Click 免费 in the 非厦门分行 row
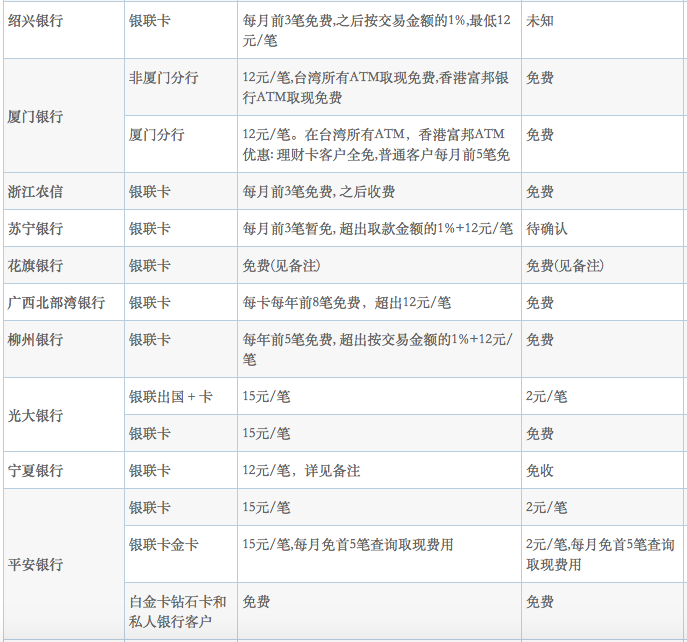687x642 pixels. (x=540, y=78)
